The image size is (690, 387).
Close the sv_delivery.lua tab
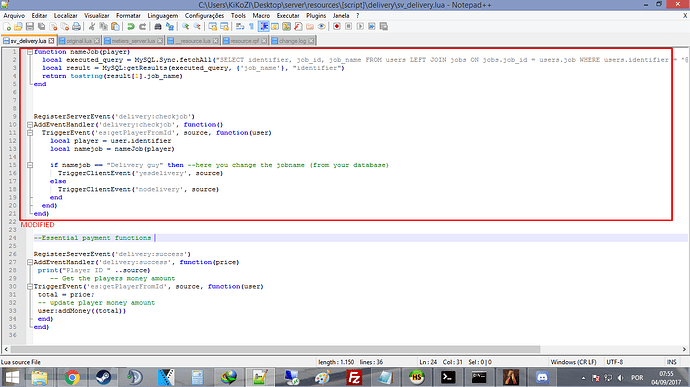point(51,41)
